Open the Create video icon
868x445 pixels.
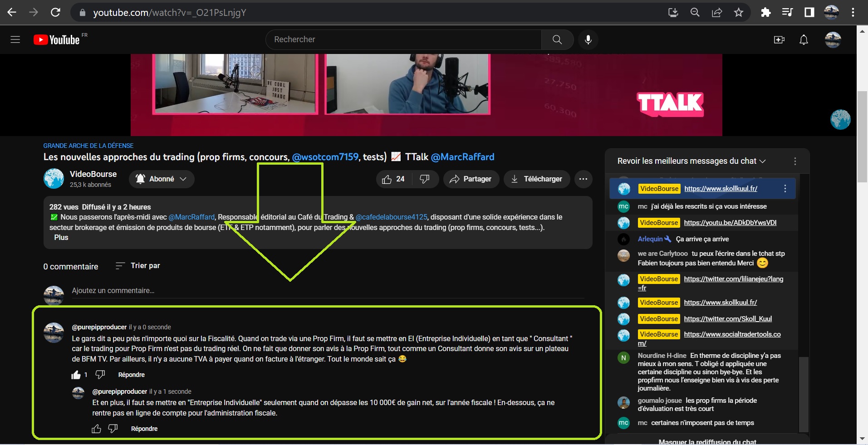point(779,39)
